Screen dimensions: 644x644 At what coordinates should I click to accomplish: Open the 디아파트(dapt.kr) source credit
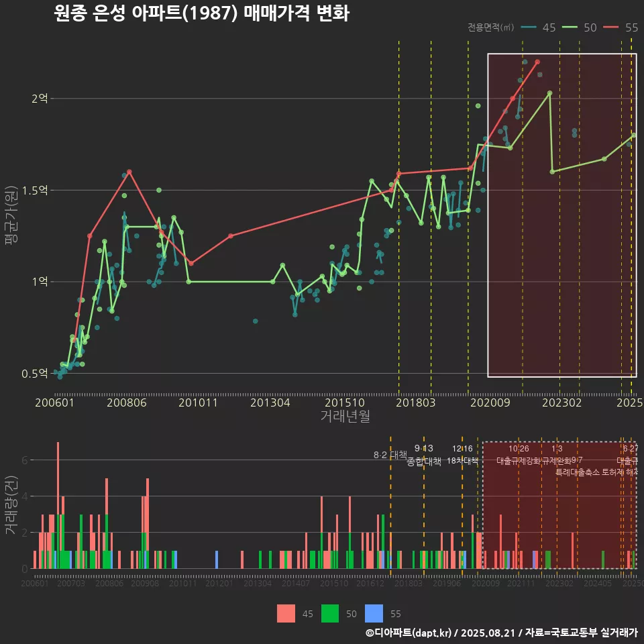coord(410,633)
